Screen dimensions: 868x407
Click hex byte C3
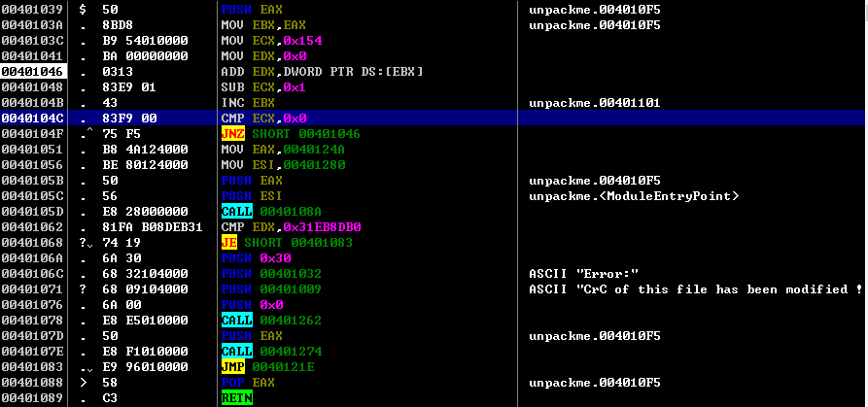point(110,397)
